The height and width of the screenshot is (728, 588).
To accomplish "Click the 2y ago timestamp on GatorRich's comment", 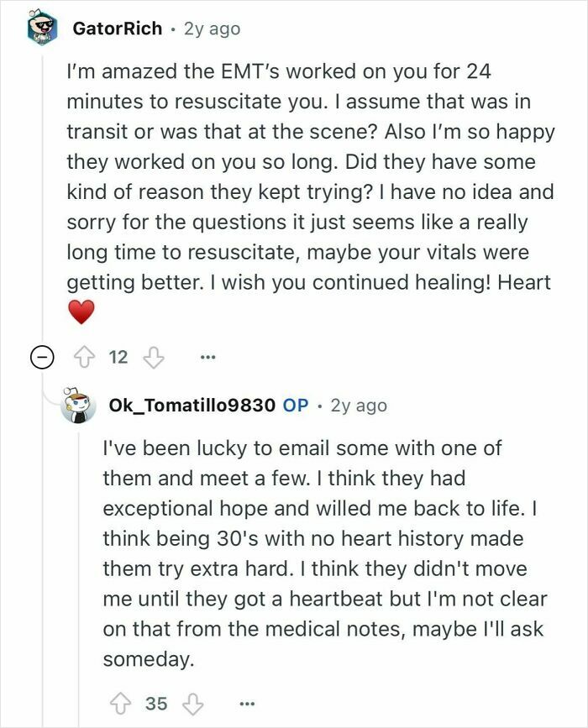I will [208, 27].
